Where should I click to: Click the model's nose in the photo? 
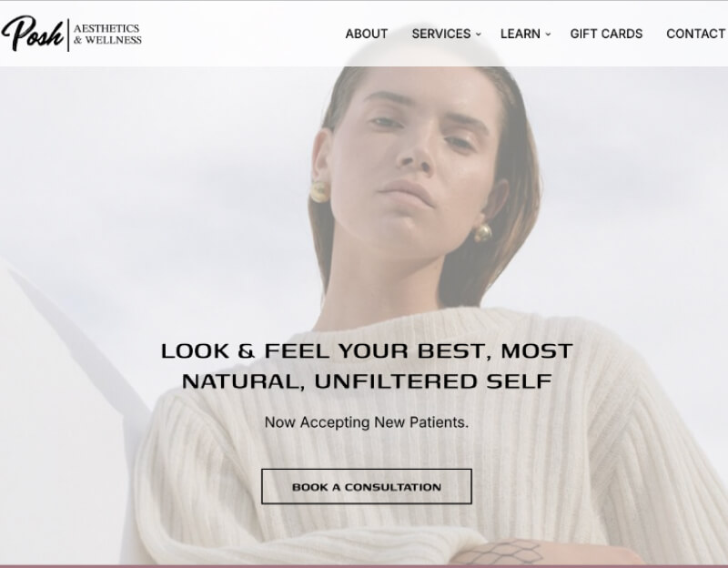(416, 151)
